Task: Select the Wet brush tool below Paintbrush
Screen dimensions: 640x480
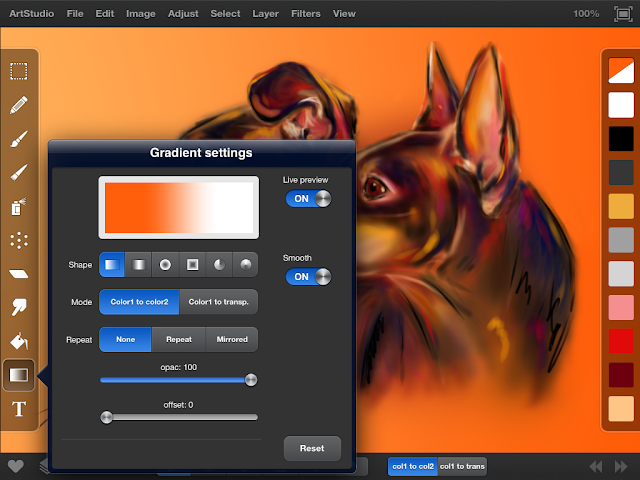Action: [19, 173]
